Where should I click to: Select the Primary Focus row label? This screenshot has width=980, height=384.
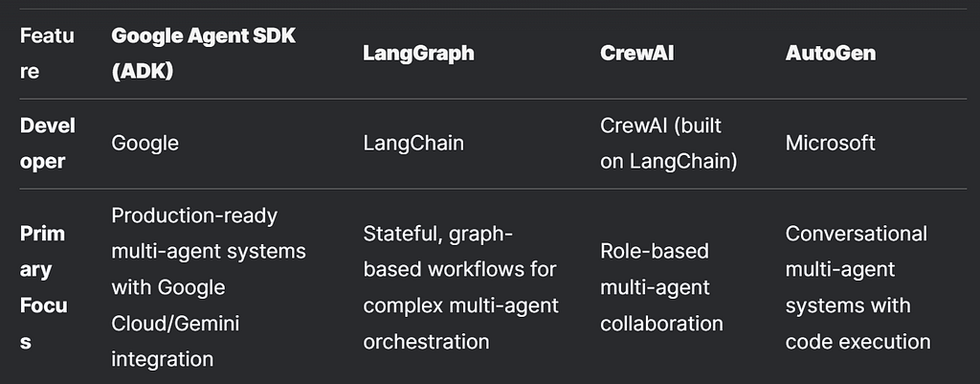[44, 287]
